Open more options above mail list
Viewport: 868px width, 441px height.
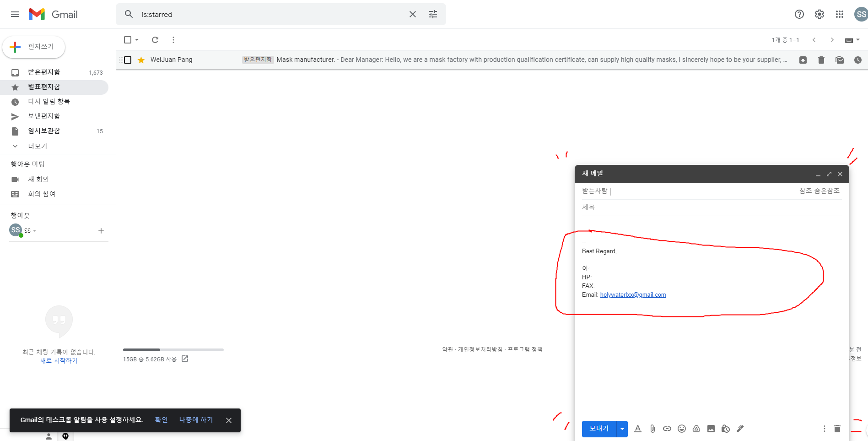173,40
